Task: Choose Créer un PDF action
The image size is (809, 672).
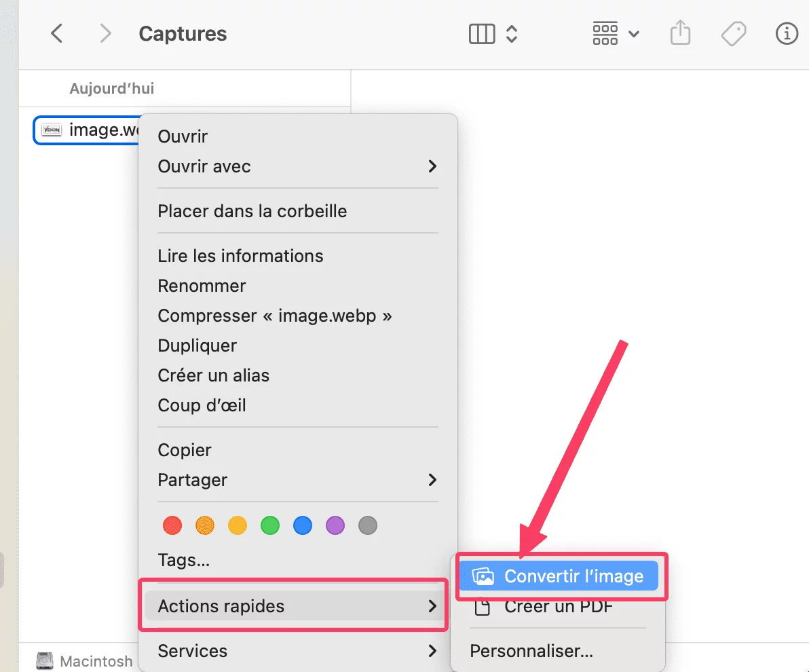Action: pyautogui.click(x=559, y=606)
